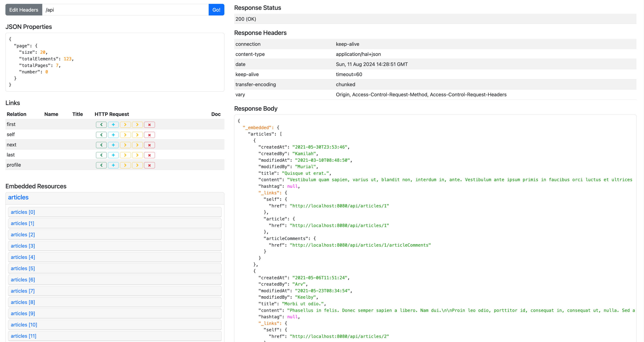Expand articles [8] embedded resource
644x342 pixels.
point(23,302)
